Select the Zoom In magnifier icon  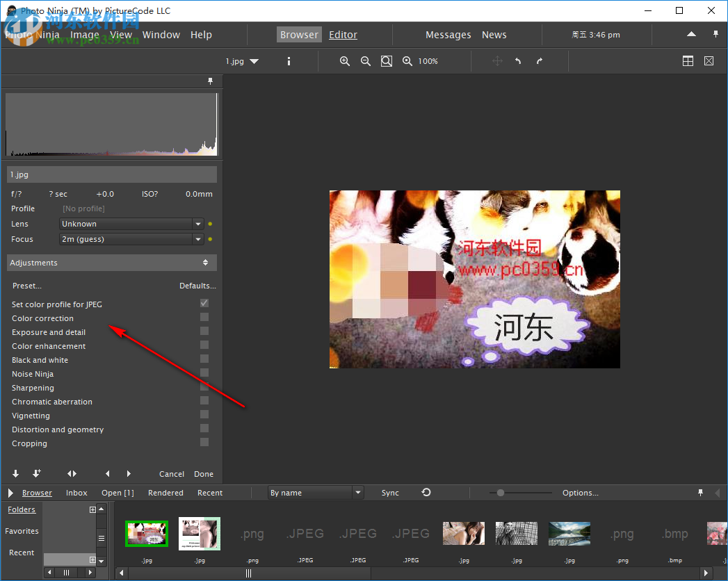tap(345, 61)
